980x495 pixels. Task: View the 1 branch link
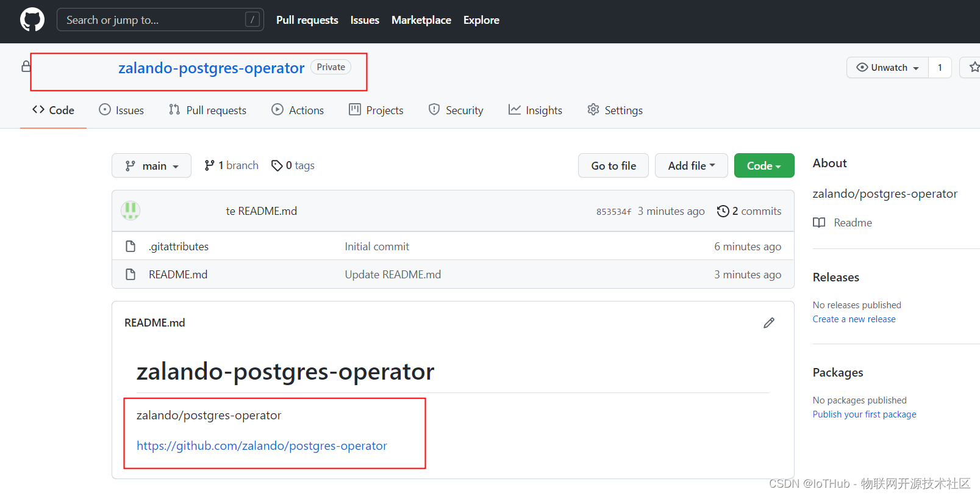(x=231, y=165)
